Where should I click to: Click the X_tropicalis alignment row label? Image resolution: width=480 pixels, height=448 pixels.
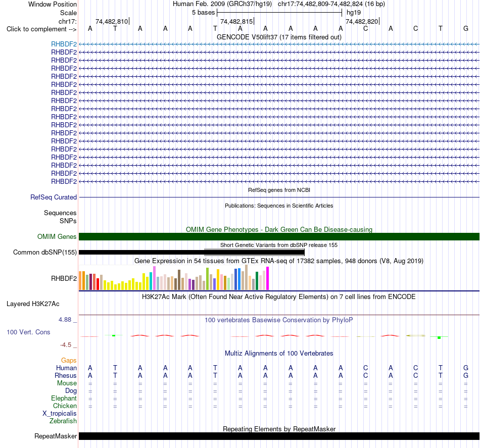(60, 414)
